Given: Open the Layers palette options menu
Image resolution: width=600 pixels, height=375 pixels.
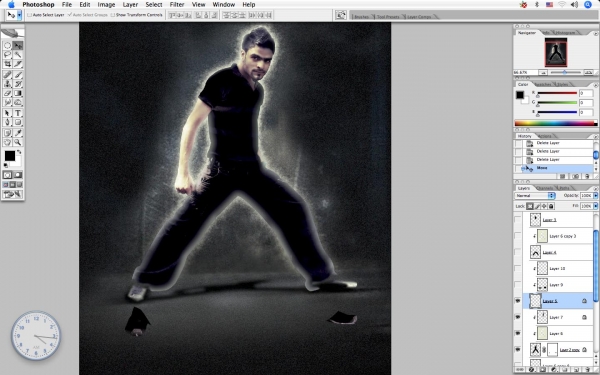Looking at the screenshot, I should pos(596,188).
